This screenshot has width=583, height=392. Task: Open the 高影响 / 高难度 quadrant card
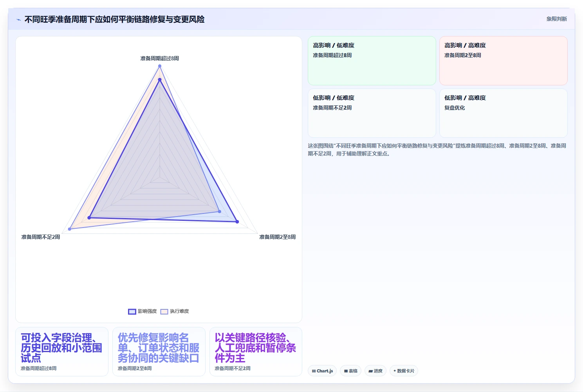[503, 61]
